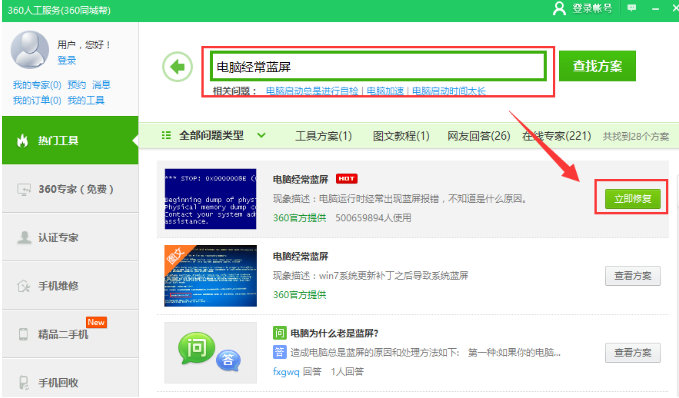Click 360官方提供 under the win7 result
The height and width of the screenshot is (398, 679).
(299, 294)
